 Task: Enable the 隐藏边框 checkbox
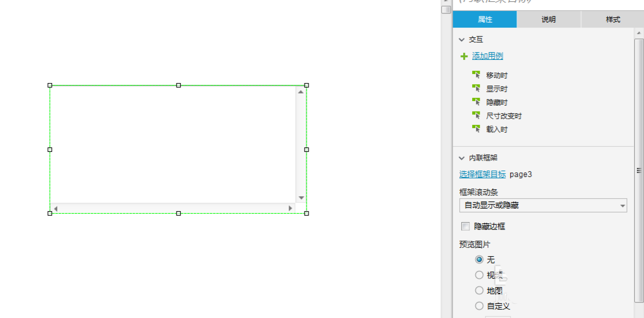(466, 227)
